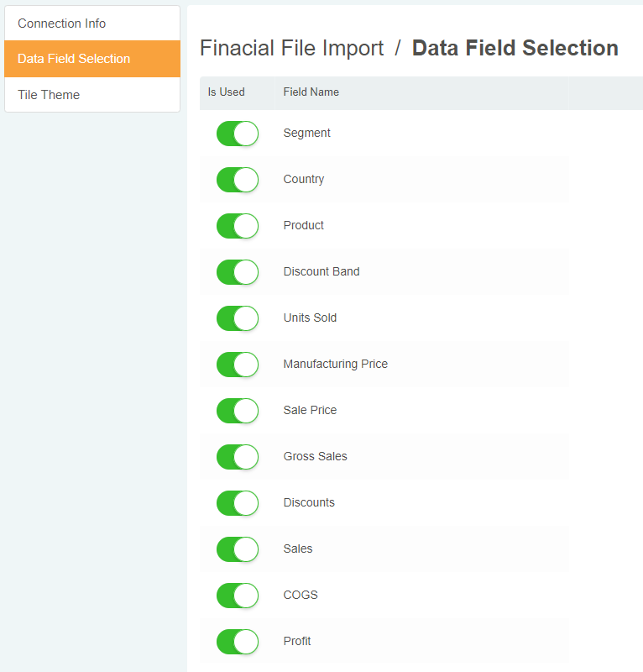Screen dimensions: 643x672
Task: Switch off the Units Sold toggle
Action: (237, 318)
